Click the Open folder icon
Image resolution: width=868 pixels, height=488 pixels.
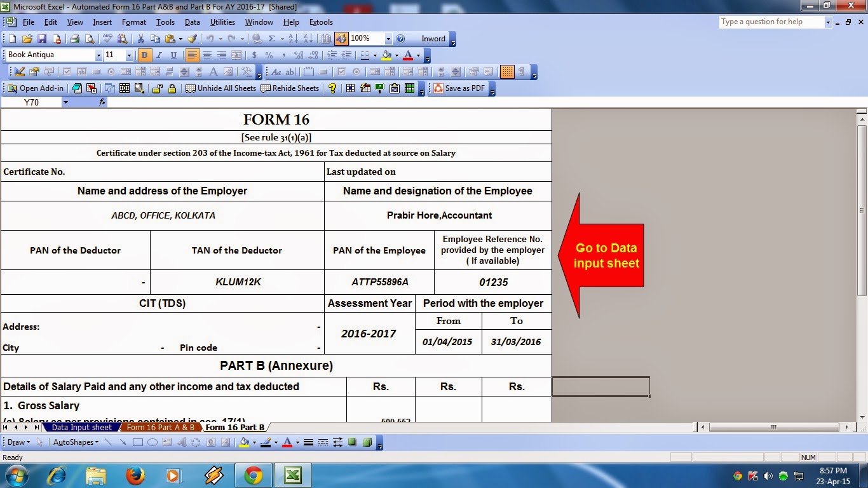(x=27, y=39)
